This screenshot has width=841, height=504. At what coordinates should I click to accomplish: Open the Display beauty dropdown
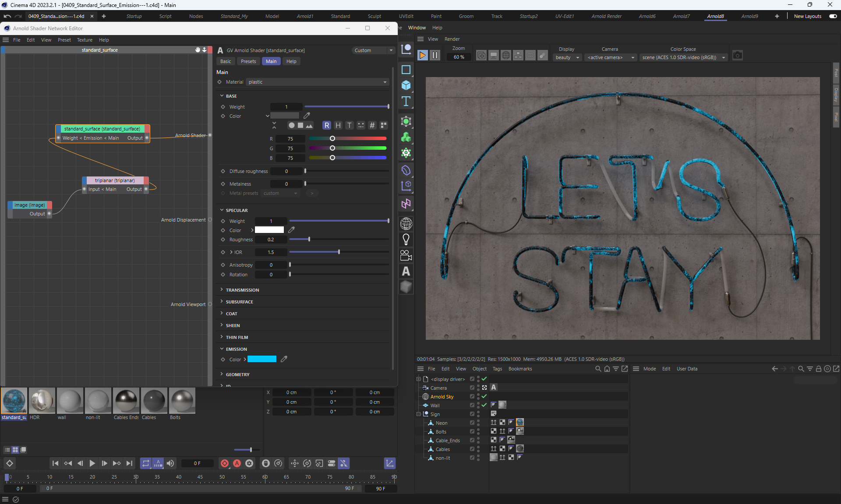click(567, 57)
